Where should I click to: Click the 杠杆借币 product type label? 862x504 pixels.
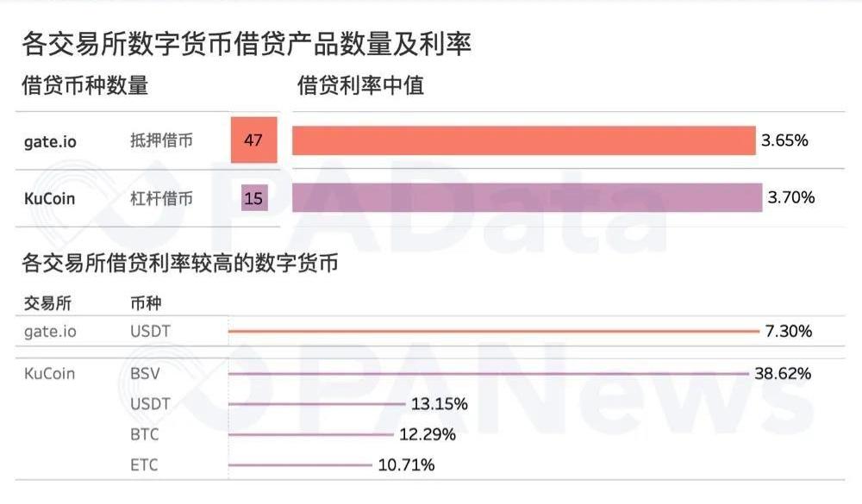(161, 199)
